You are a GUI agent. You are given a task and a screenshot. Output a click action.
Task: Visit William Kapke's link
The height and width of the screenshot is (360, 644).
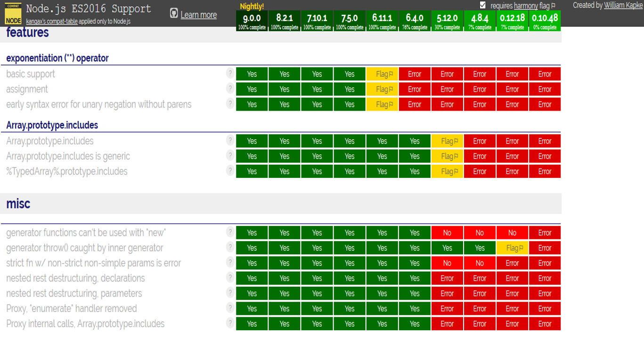click(x=623, y=5)
